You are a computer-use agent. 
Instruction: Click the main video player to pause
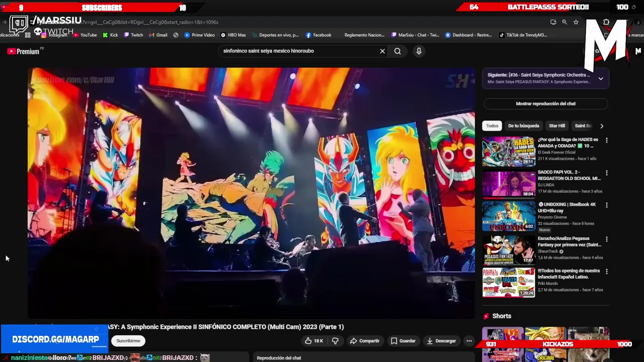(x=251, y=193)
